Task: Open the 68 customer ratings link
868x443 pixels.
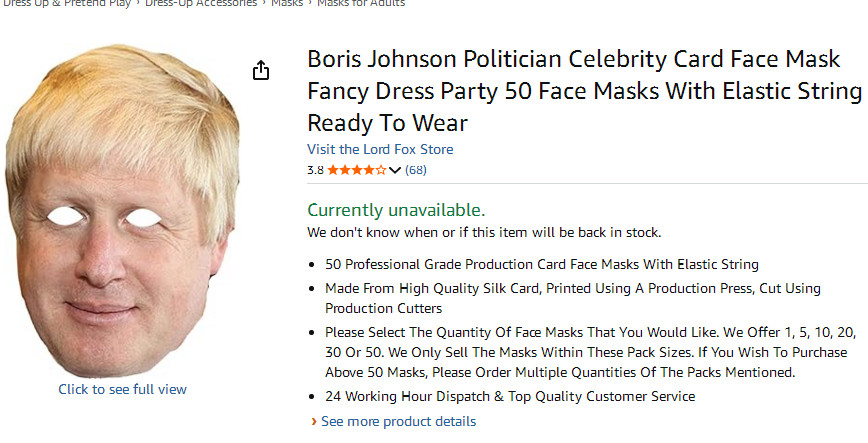Action: click(416, 170)
